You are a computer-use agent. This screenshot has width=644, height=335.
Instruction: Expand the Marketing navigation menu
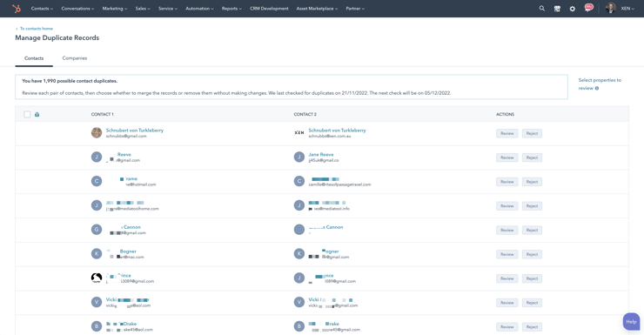pyautogui.click(x=115, y=8)
